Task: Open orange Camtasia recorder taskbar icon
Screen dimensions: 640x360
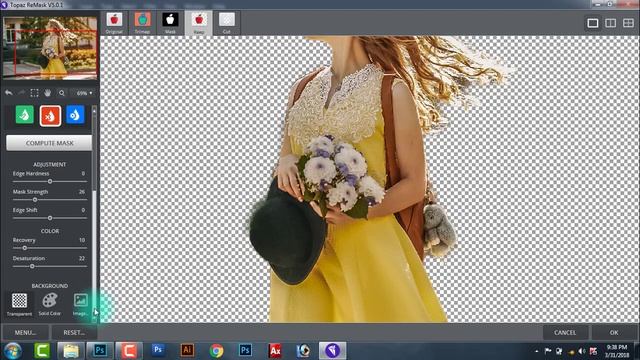Action: [129, 351]
